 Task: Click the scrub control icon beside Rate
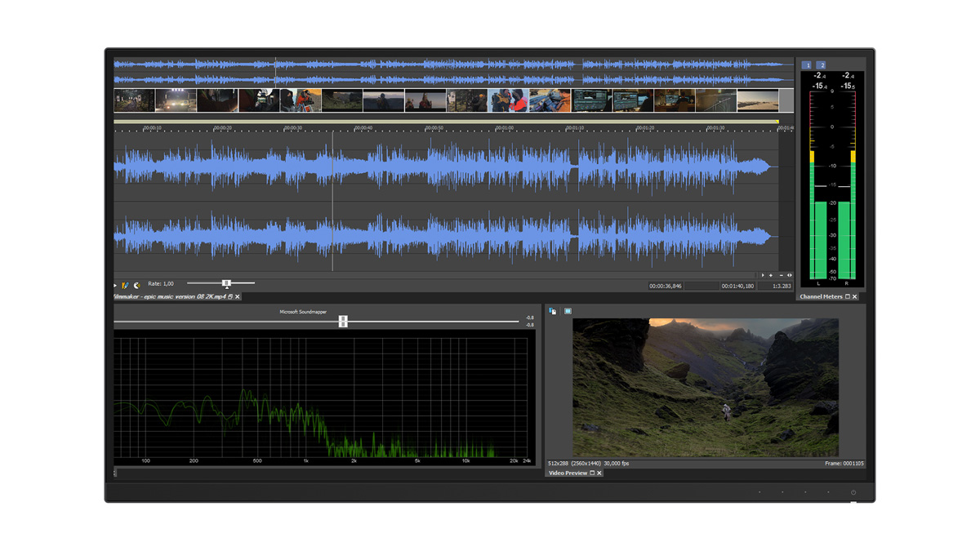(136, 285)
